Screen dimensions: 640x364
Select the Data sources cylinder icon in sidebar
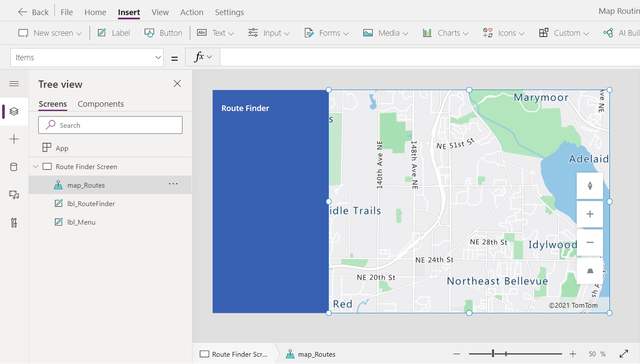14,167
